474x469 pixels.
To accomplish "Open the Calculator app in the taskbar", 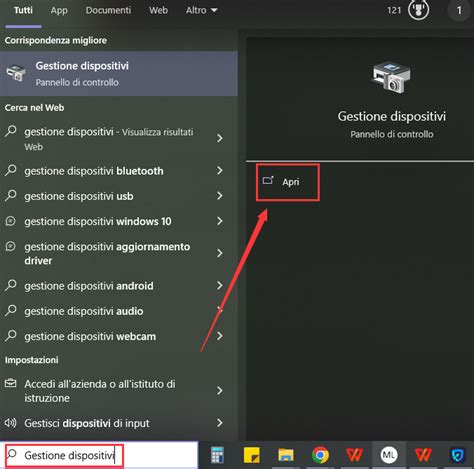I will click(x=217, y=455).
